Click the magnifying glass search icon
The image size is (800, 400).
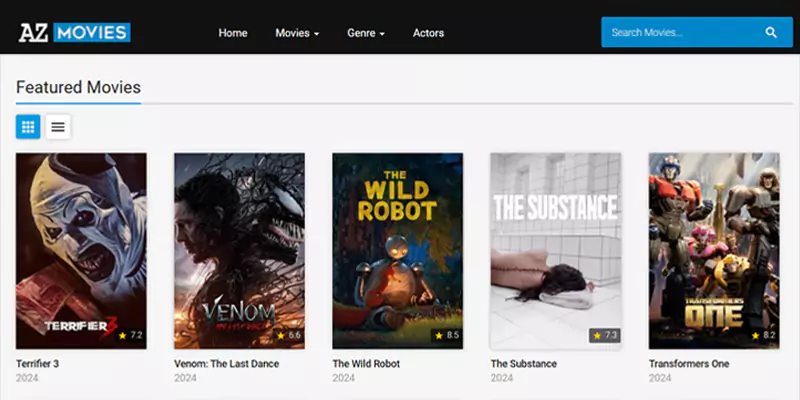(x=771, y=32)
